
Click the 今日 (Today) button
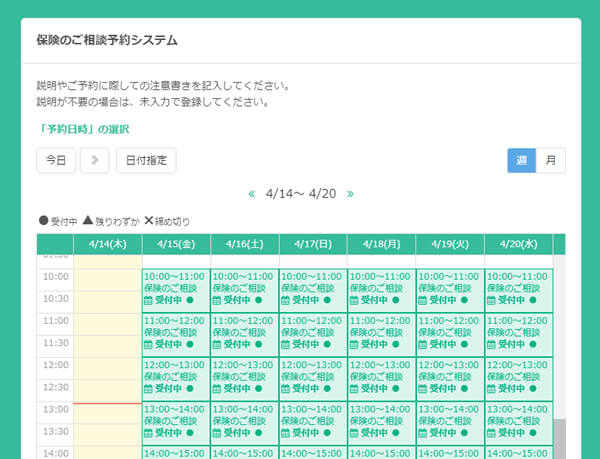coord(56,160)
